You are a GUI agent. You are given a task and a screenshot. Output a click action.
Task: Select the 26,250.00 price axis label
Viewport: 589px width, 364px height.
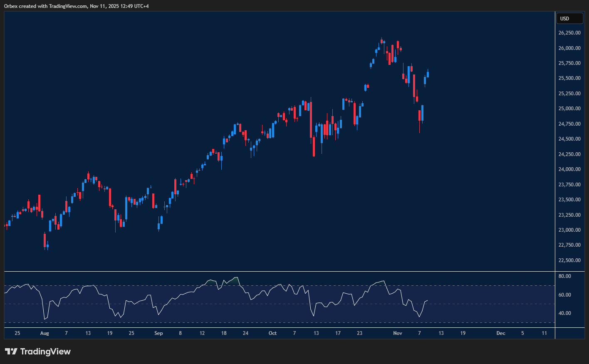coord(569,33)
